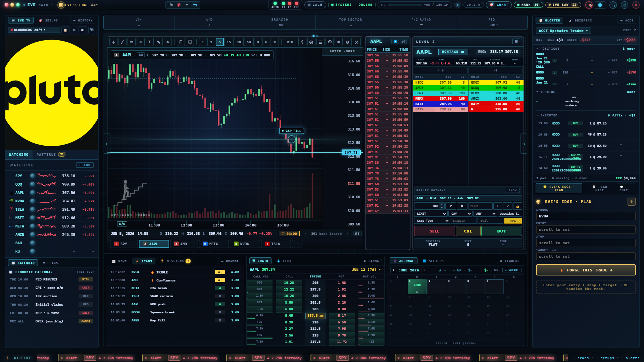Open the ANY route dropdown

[x=485, y=214]
